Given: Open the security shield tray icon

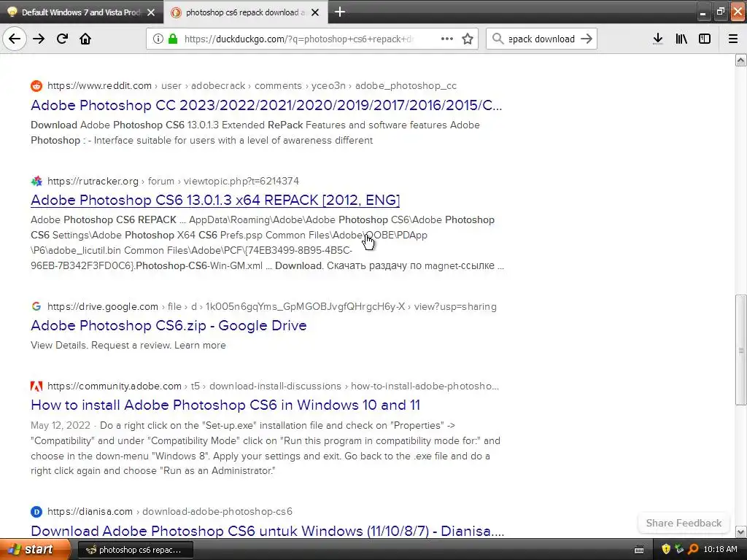Looking at the screenshot, I should [666, 550].
